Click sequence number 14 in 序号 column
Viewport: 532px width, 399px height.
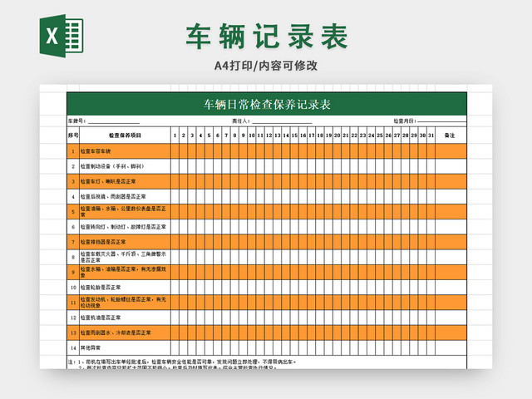coord(73,347)
